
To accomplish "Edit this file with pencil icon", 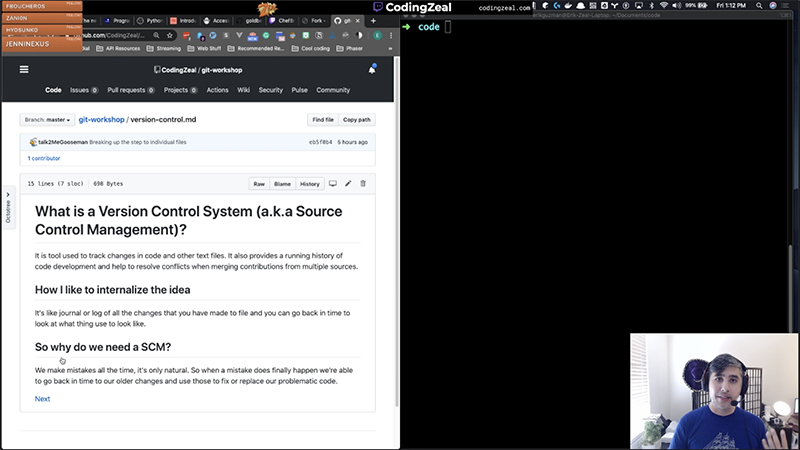I will coord(348,184).
